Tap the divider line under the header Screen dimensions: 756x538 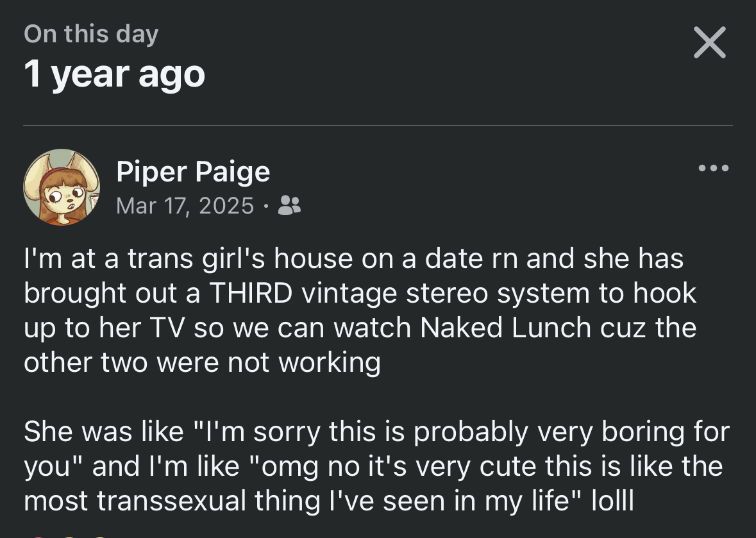coord(378,125)
